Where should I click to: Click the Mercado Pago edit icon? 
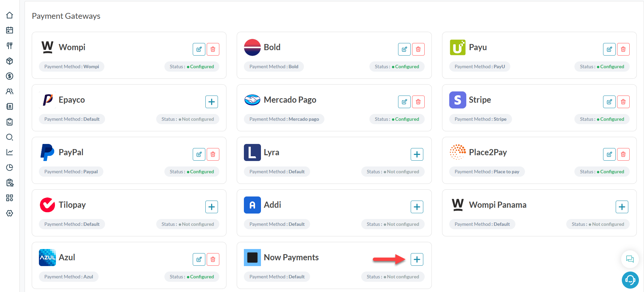404,102
